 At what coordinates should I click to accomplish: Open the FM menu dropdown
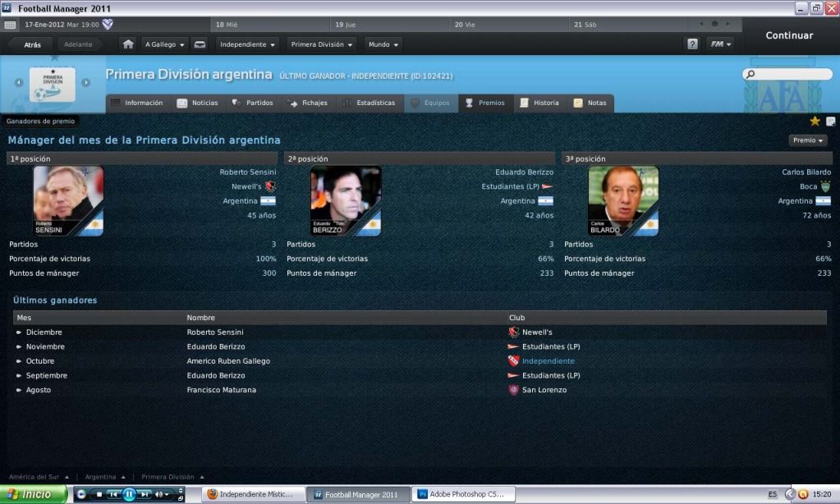(x=721, y=44)
